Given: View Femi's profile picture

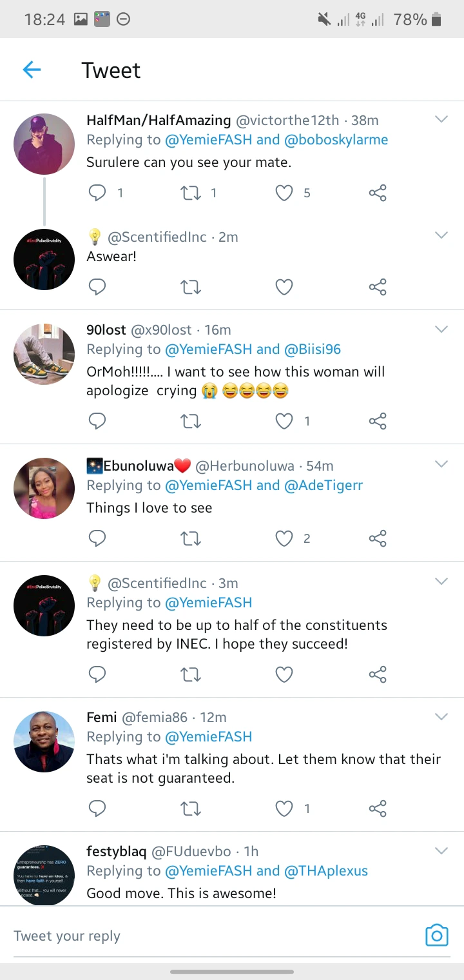Looking at the screenshot, I should (x=44, y=741).
